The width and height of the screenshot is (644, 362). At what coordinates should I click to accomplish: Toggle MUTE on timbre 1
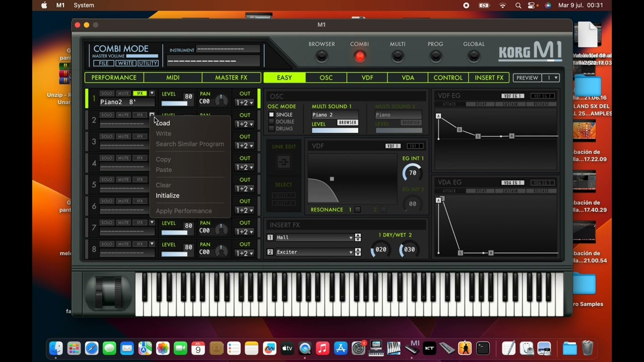click(x=123, y=94)
